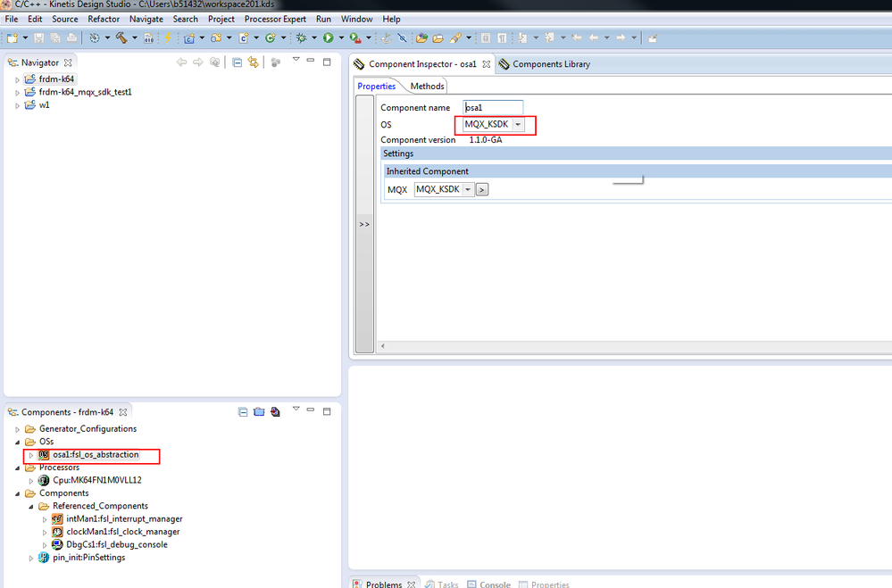Viewport: 892px width, 588px height.
Task: Click the New source folder icon
Action: (216, 38)
